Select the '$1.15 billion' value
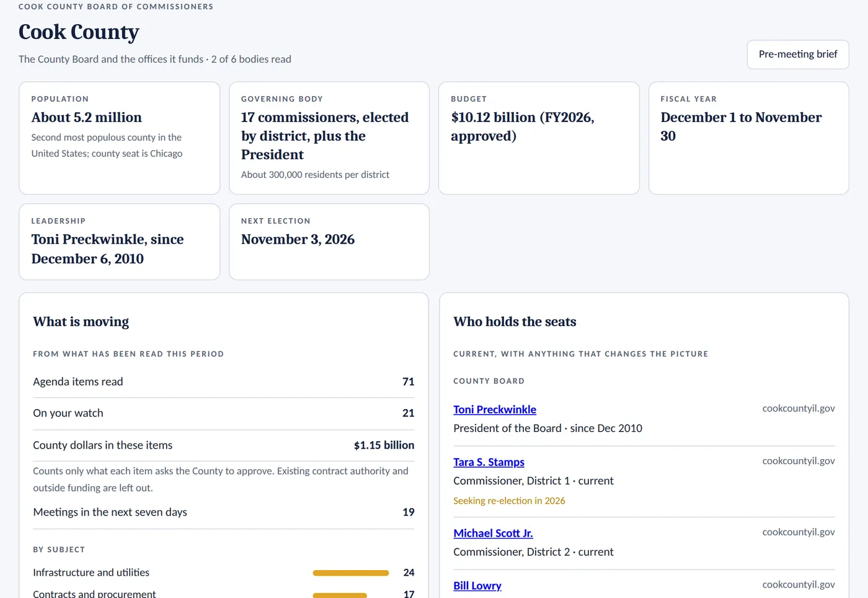This screenshot has width=868, height=598. 384,446
